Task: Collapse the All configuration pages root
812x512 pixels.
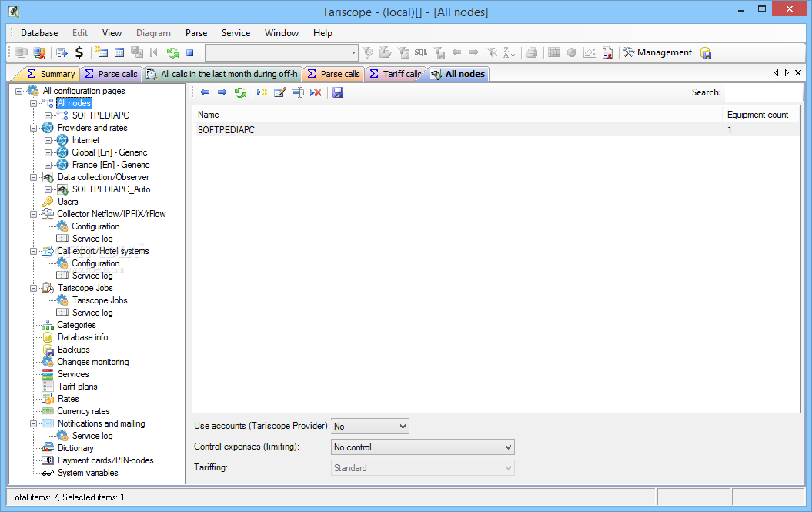Action: point(19,91)
